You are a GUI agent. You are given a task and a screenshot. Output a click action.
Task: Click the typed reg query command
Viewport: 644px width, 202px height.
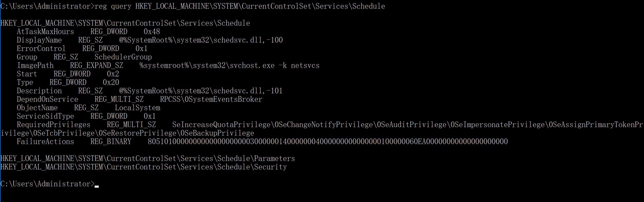(x=240, y=6)
